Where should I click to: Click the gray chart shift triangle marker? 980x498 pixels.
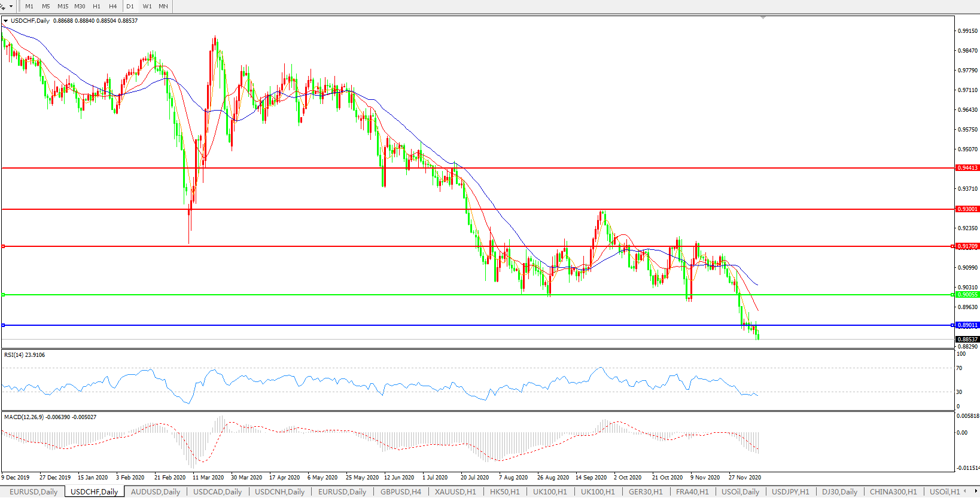click(x=763, y=18)
